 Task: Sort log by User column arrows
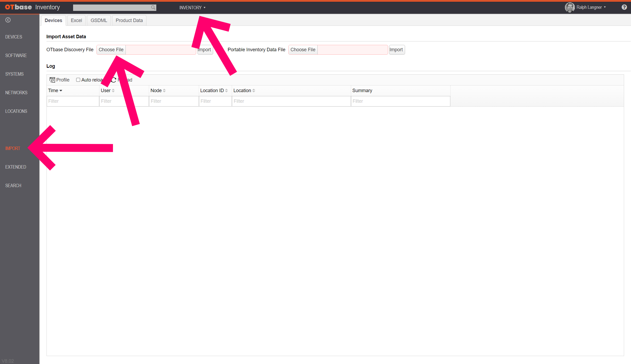(113, 91)
